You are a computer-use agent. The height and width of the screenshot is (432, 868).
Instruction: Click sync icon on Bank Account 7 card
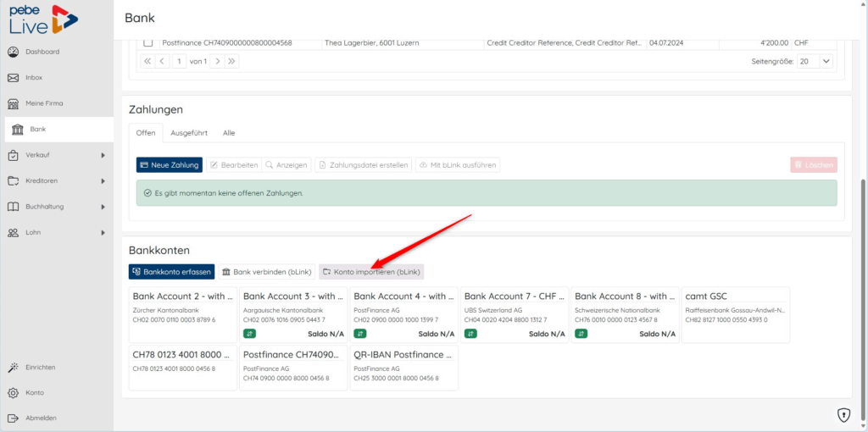470,334
